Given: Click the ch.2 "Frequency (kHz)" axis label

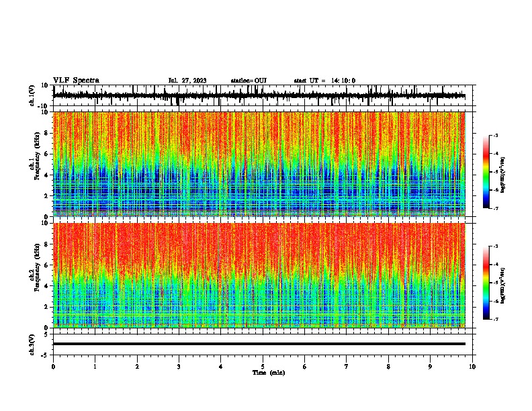Looking at the screenshot, I should (x=37, y=267).
